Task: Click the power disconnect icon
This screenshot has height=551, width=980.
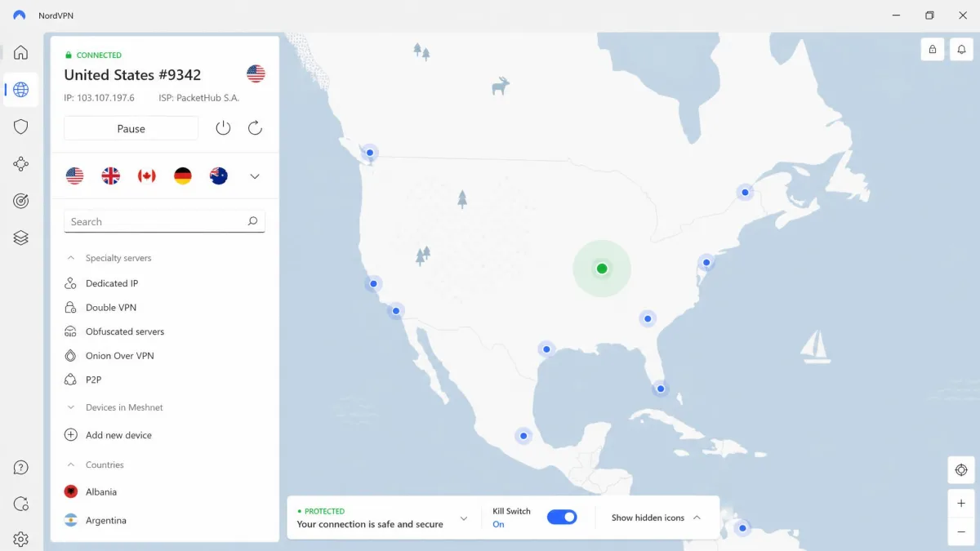Action: pos(223,128)
